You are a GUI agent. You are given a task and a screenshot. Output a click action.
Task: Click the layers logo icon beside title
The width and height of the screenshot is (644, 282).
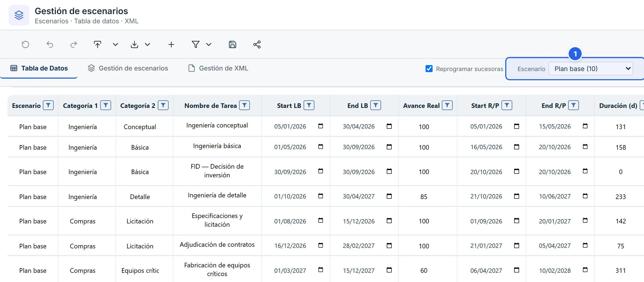tap(19, 15)
